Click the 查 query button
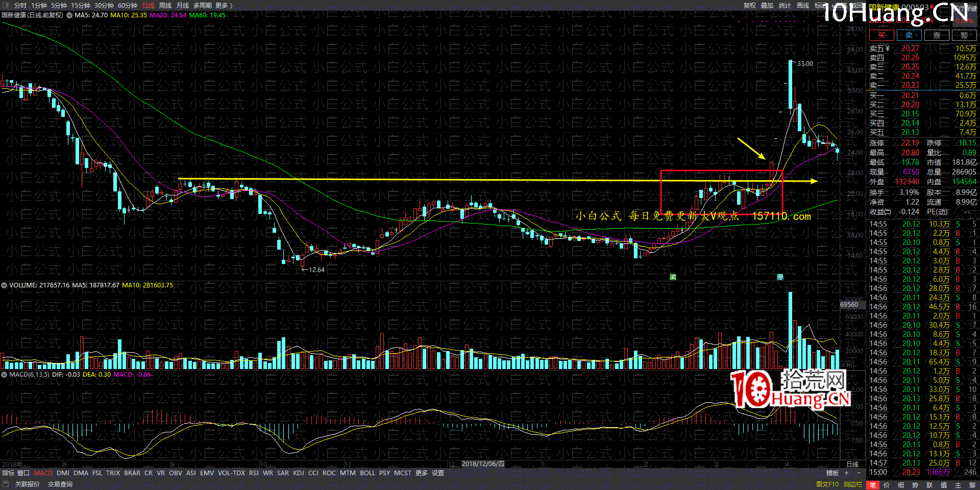The image size is (980, 490). (937, 35)
